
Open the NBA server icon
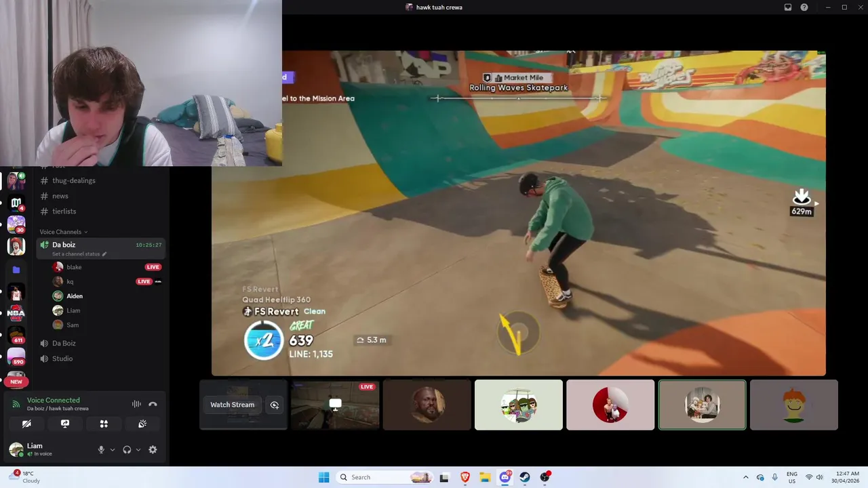coord(16,313)
